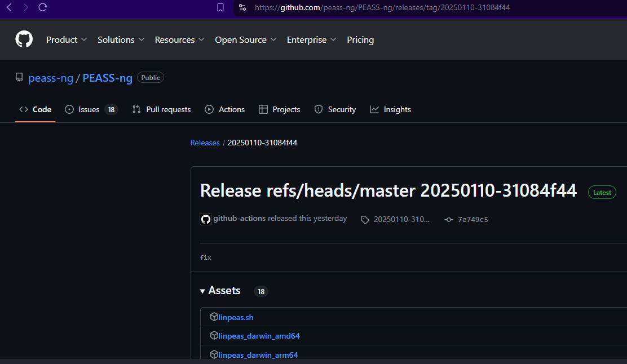Viewport: 627px width, 364px height.
Task: Open the Open Source dropdown
Action: pyautogui.click(x=245, y=39)
